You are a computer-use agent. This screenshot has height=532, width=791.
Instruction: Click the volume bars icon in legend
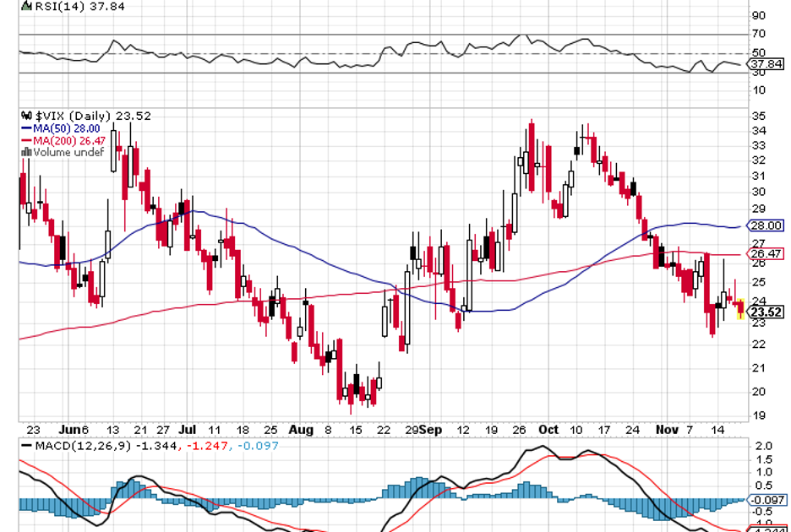25,153
